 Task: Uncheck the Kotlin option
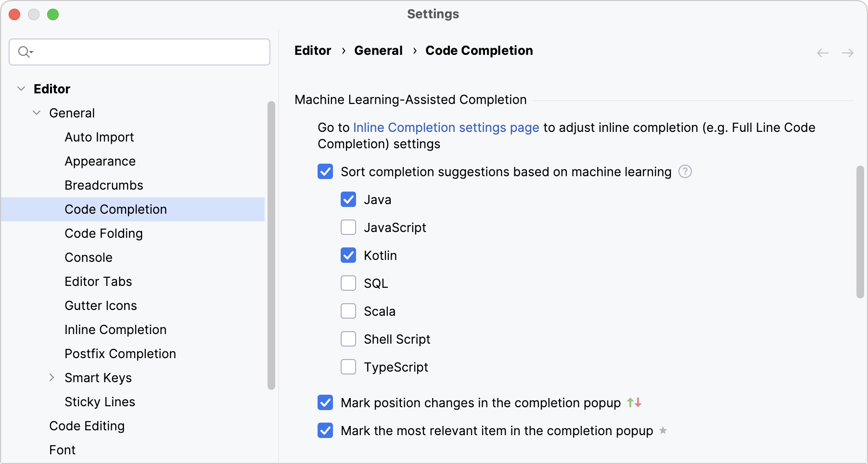348,255
